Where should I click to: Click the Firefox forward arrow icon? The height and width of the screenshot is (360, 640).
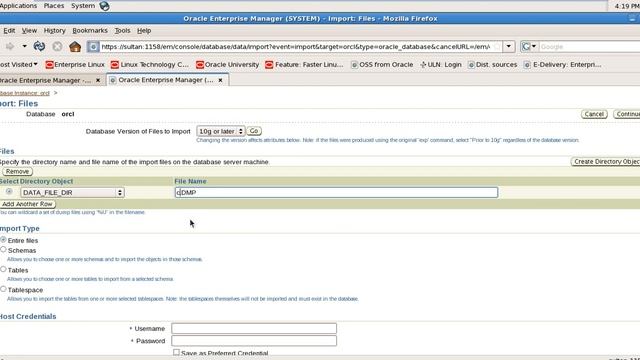click(x=9, y=47)
